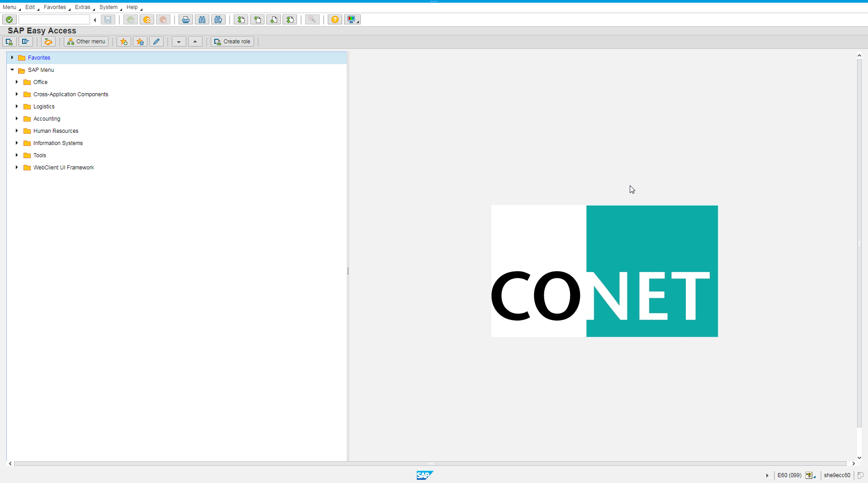Expand the Cross-Application Components arrow
868x483 pixels.
(17, 94)
